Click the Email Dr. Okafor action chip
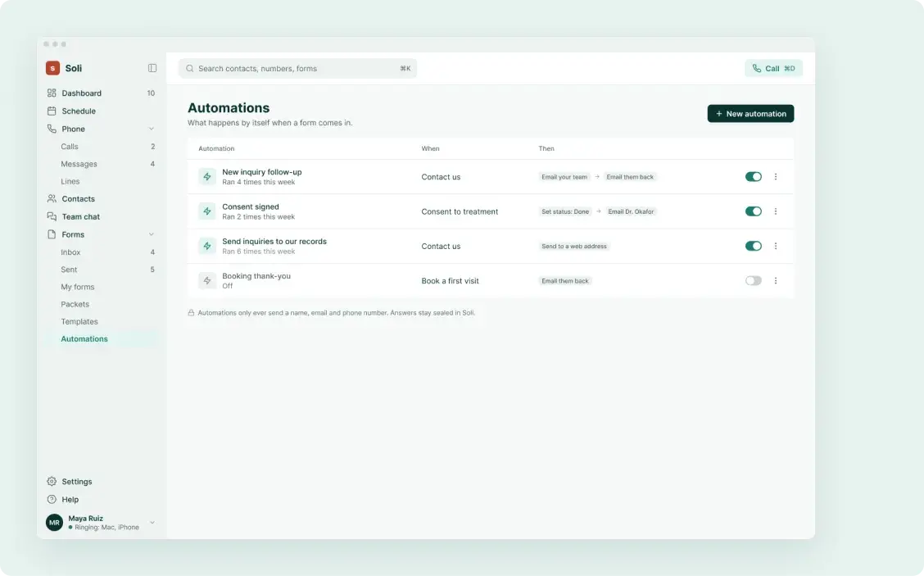924x576 pixels. [x=631, y=211]
